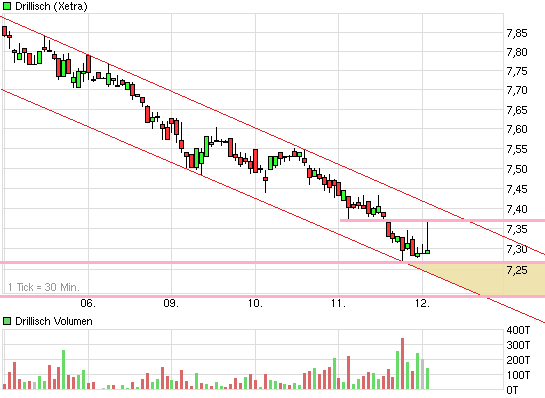Click the '09.' date label
This screenshot has height=398, width=545.
(x=171, y=303)
